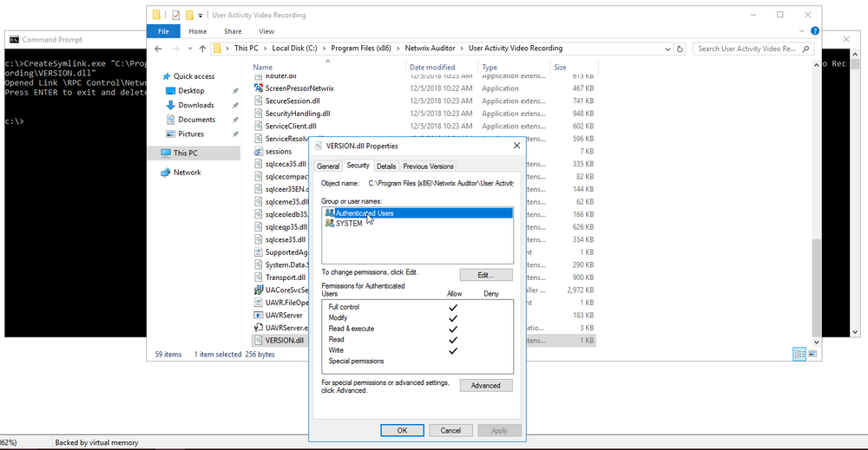Click the Edit... permissions button

[x=486, y=275]
